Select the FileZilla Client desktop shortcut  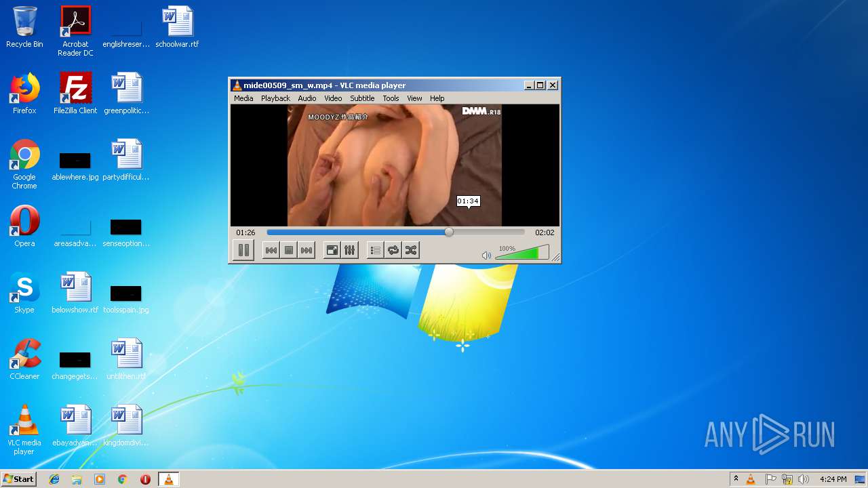pos(75,94)
